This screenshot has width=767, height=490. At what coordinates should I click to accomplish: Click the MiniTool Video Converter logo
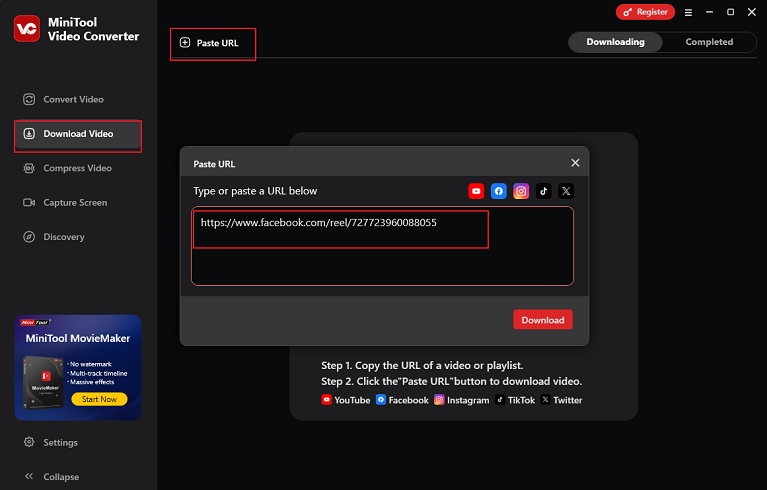27,29
